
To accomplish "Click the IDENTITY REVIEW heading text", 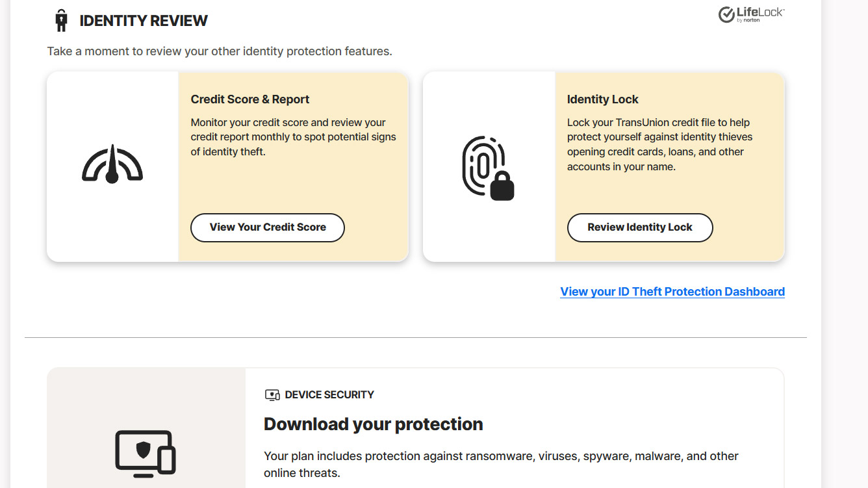I will [x=144, y=21].
